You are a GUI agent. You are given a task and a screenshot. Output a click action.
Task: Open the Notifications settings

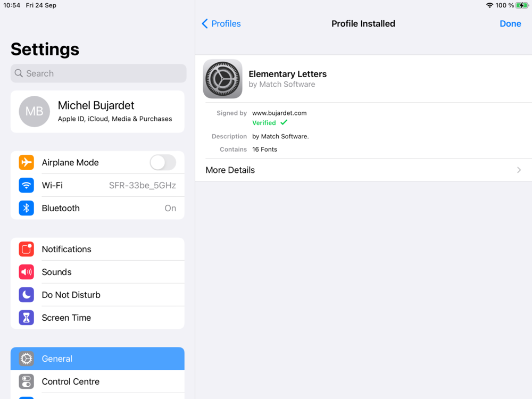(x=98, y=249)
